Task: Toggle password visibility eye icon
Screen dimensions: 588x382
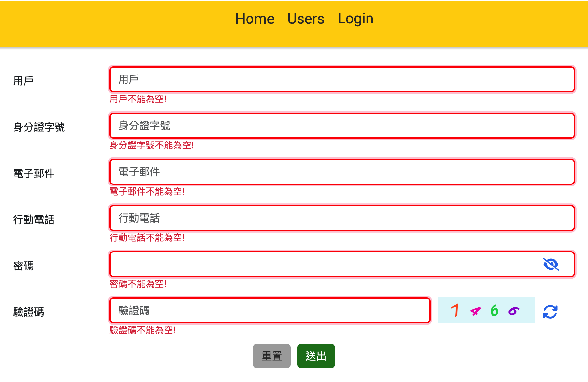Action: [551, 264]
